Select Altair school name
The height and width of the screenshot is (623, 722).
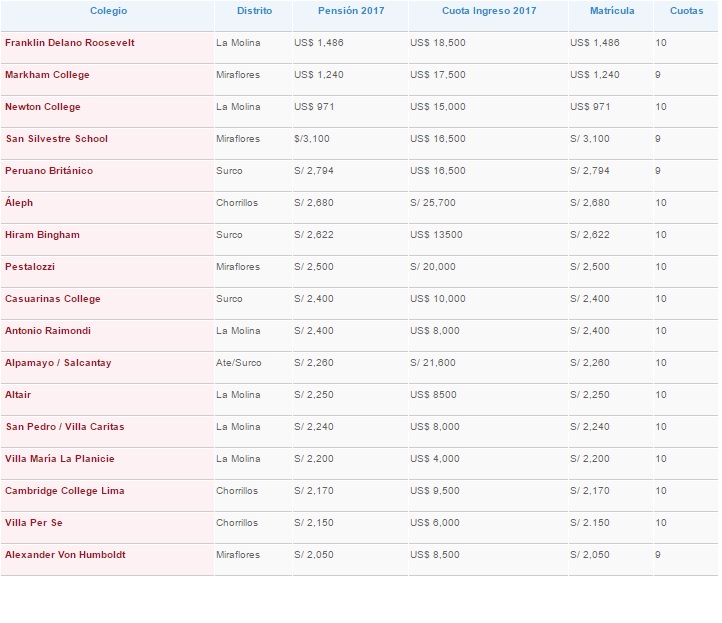coord(18,395)
